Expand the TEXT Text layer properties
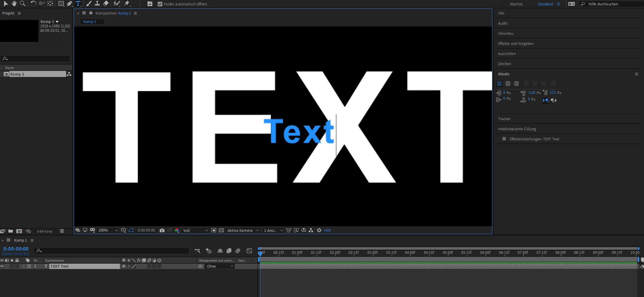 pyautogui.click(x=24, y=266)
